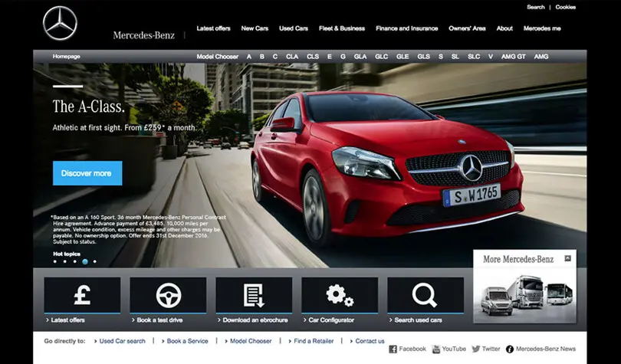Open the Latest offers top menu

pos(213,28)
